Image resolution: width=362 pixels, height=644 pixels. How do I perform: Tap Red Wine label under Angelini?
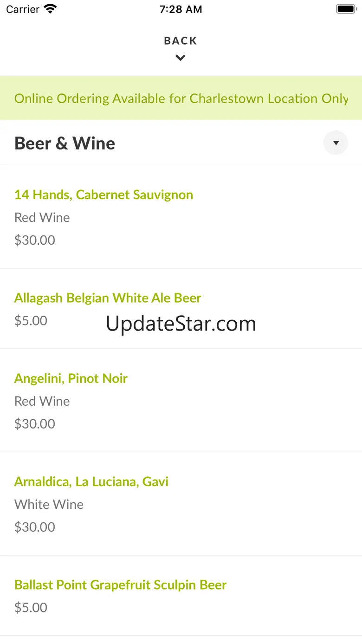click(x=42, y=401)
